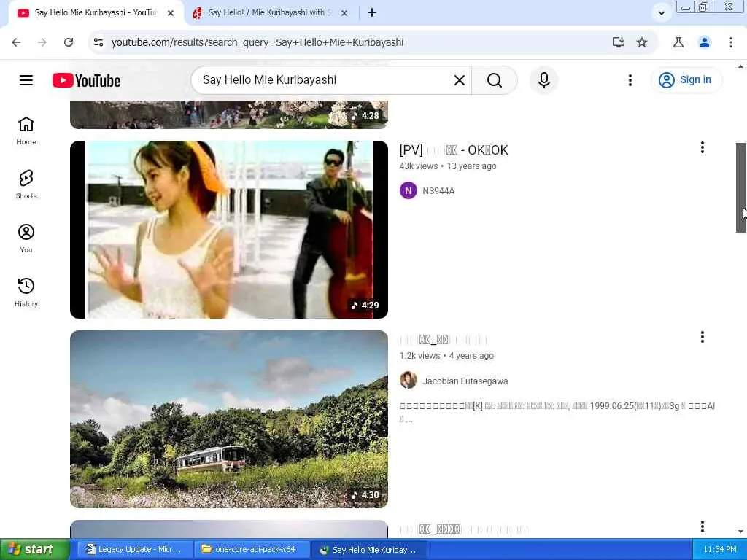This screenshot has height=560, width=747.
Task: Click the 1999.06.25 video description text
Action: tap(557, 412)
